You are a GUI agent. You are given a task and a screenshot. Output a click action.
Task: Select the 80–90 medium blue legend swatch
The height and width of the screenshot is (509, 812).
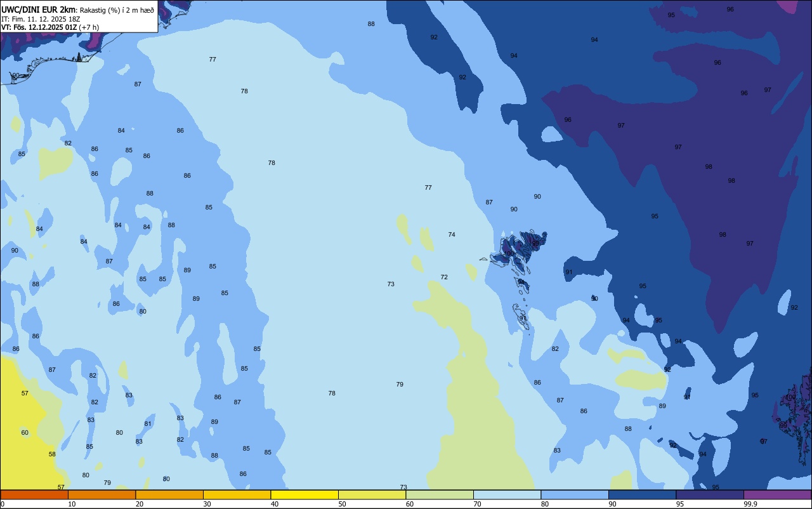(575, 494)
